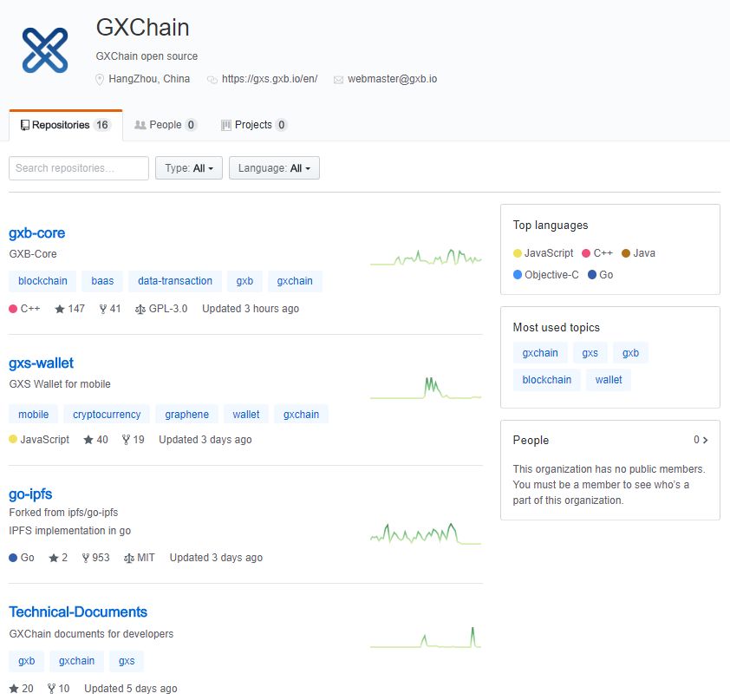Click the link icon beside the website URL
This screenshot has height=700, width=730.
coord(212,80)
